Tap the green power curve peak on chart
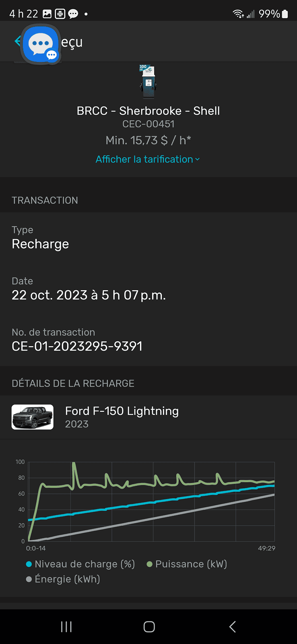 click(x=74, y=464)
